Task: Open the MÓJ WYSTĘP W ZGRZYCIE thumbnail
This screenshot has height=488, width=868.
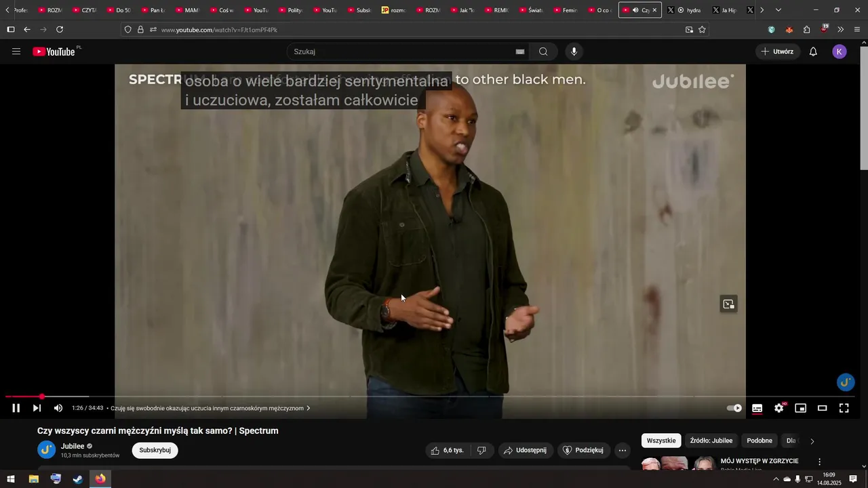Action: pos(678,464)
